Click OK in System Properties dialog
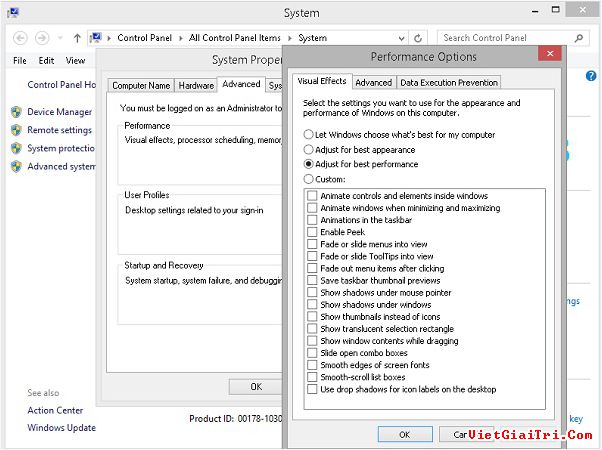 coord(256,387)
